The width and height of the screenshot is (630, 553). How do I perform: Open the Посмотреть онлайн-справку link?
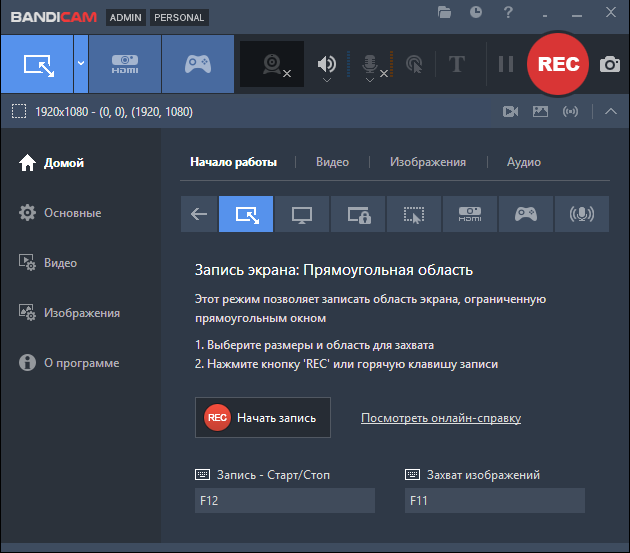(x=441, y=418)
